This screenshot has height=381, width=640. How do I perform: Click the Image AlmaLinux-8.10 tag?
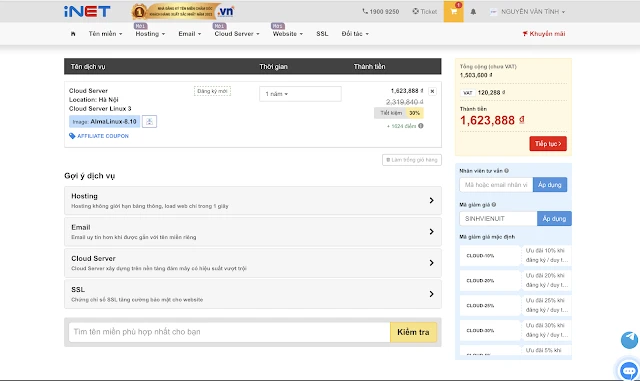coord(104,121)
